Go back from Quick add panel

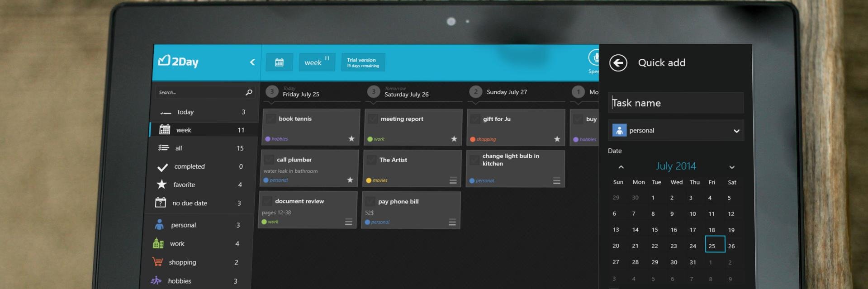(x=618, y=62)
